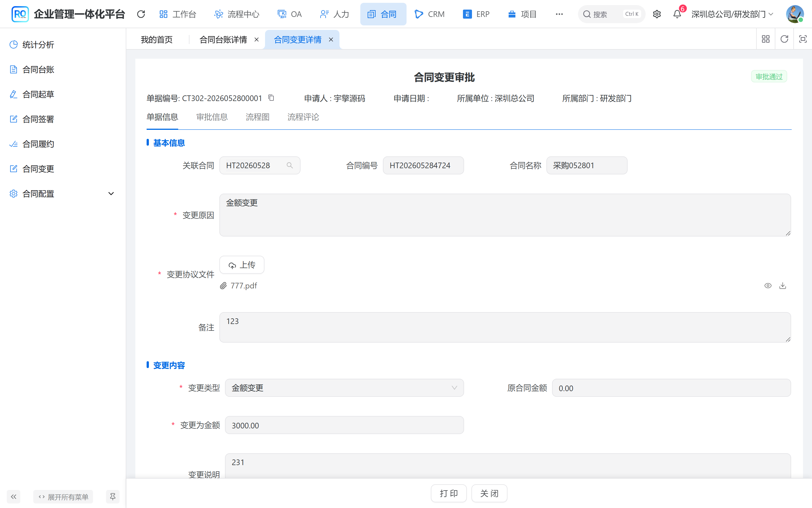
Task: Open settings via gear icon
Action: coord(657,14)
